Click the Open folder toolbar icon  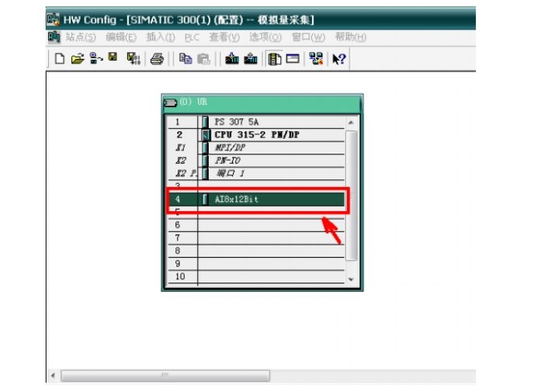pyautogui.click(x=77, y=59)
